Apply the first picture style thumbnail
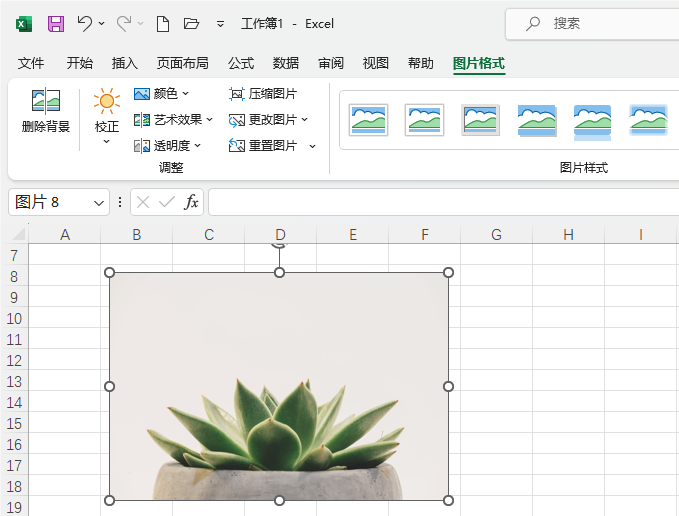 coord(368,120)
